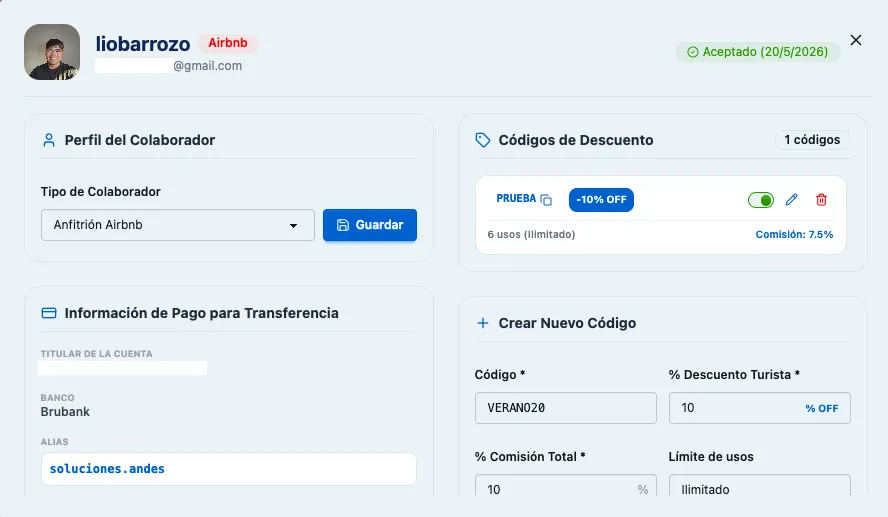Viewport: 888px width, 517px height.
Task: Click the liobarrozo profile photo
Action: 52,52
